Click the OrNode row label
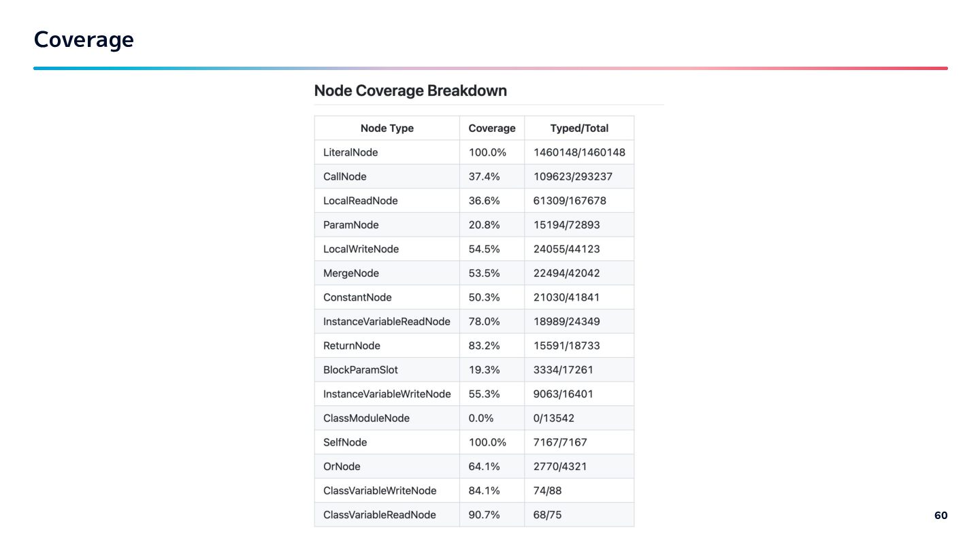Viewport: 980px width, 551px height. [342, 467]
